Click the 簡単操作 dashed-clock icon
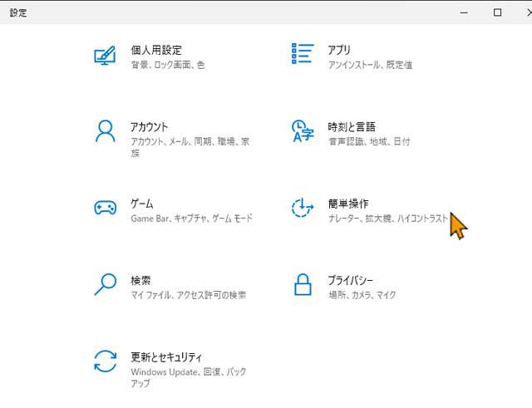Viewport: 532px width, 408px height. [302, 208]
